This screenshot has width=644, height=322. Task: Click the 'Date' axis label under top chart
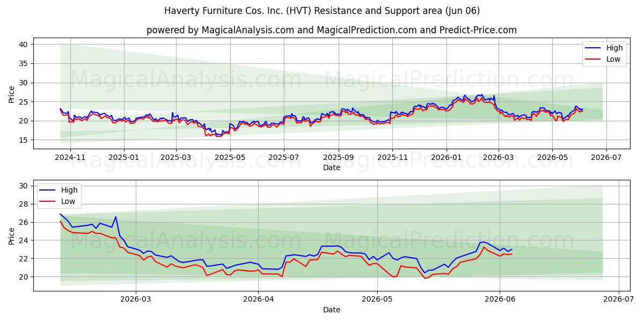(332, 168)
